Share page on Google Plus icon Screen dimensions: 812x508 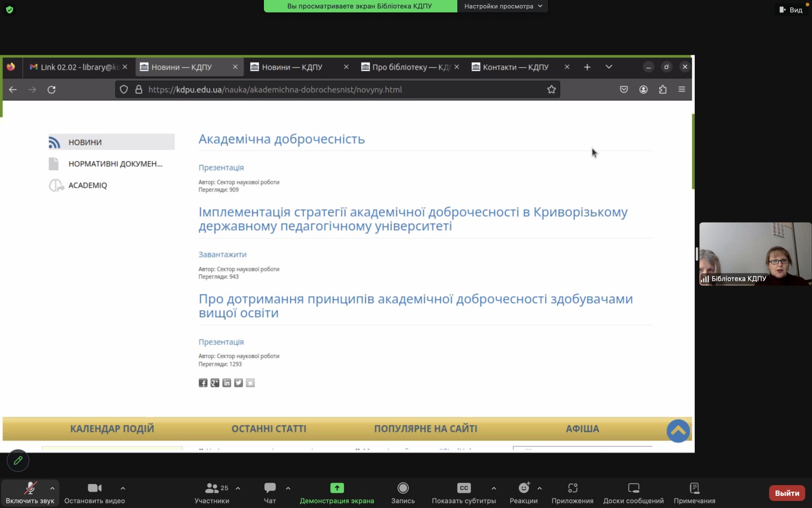pos(215,383)
